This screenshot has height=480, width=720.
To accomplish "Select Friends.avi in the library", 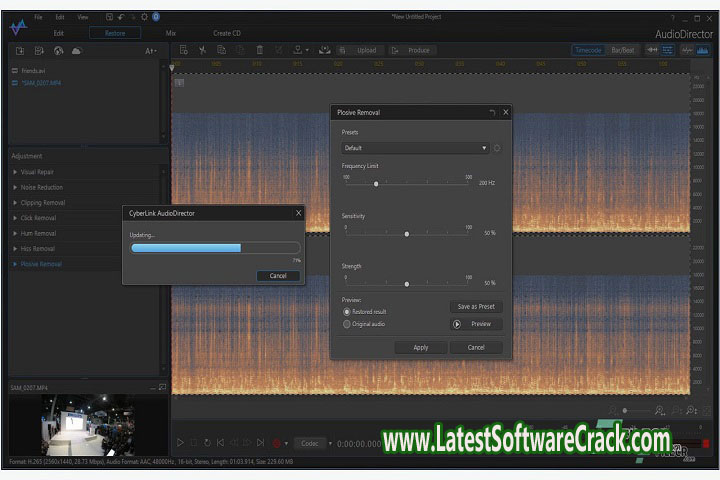I will point(33,71).
